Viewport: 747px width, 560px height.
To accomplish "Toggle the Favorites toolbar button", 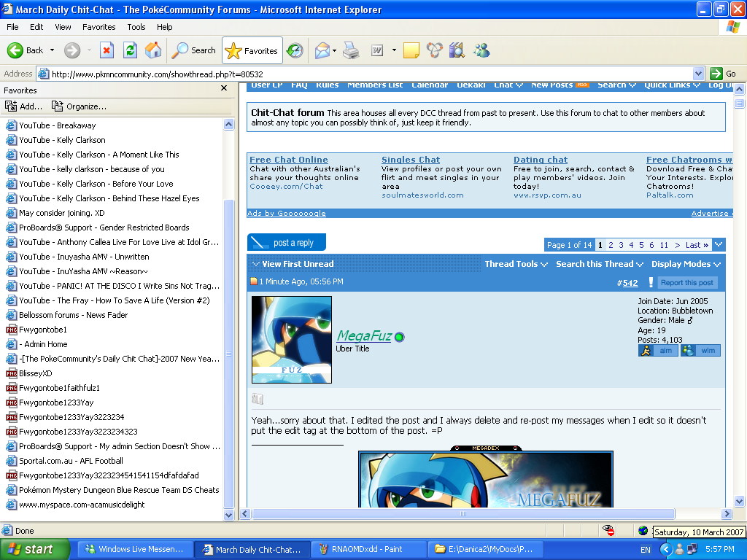I will [252, 50].
